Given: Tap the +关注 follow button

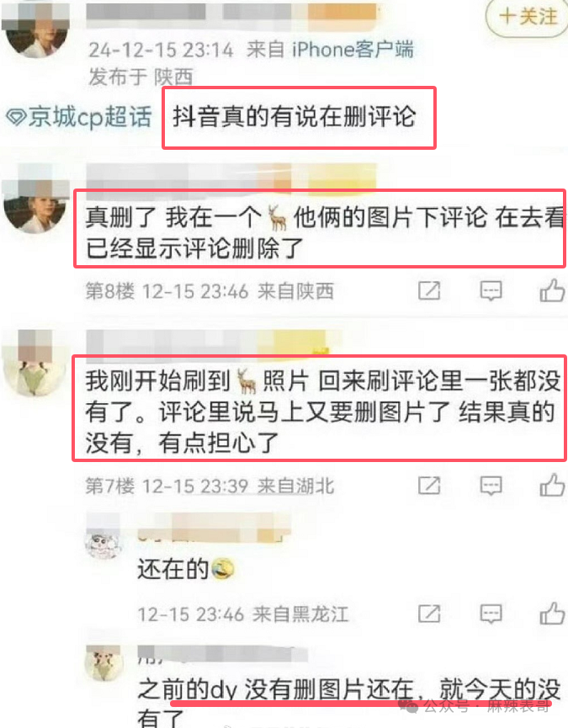Looking at the screenshot, I should [x=528, y=17].
